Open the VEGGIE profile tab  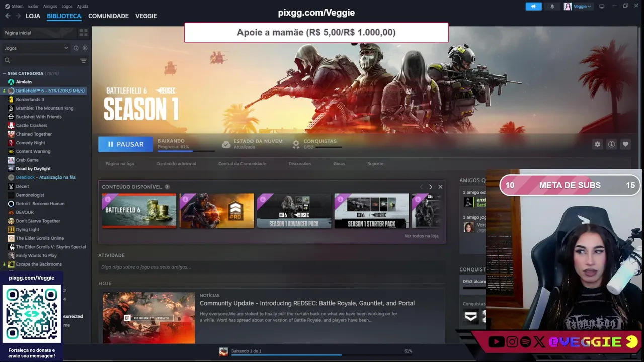146,16
